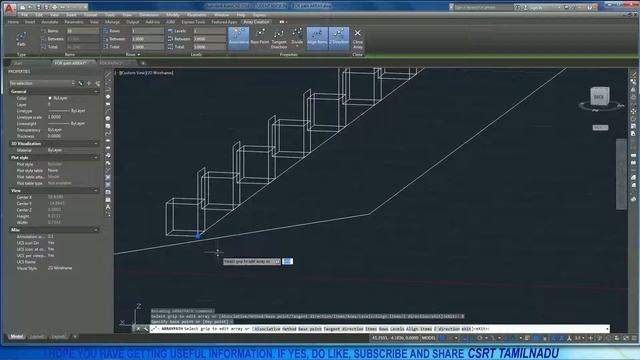Click the Rows Between distance field
The image size is (640, 360).
[147, 39]
